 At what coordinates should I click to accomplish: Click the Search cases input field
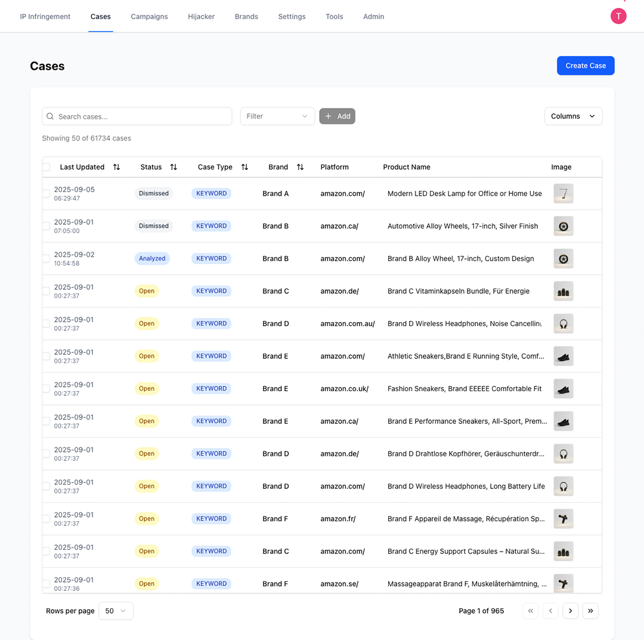[137, 116]
